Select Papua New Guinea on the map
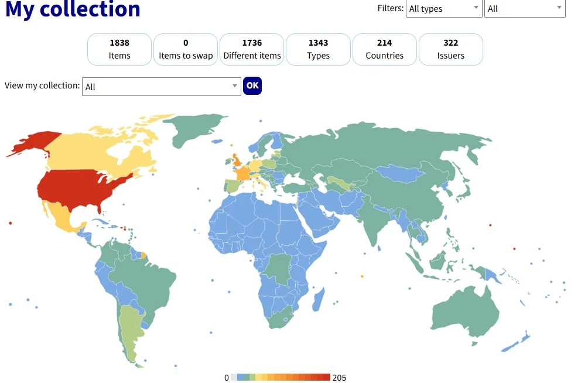This screenshot has height=383, width=588. (x=493, y=276)
